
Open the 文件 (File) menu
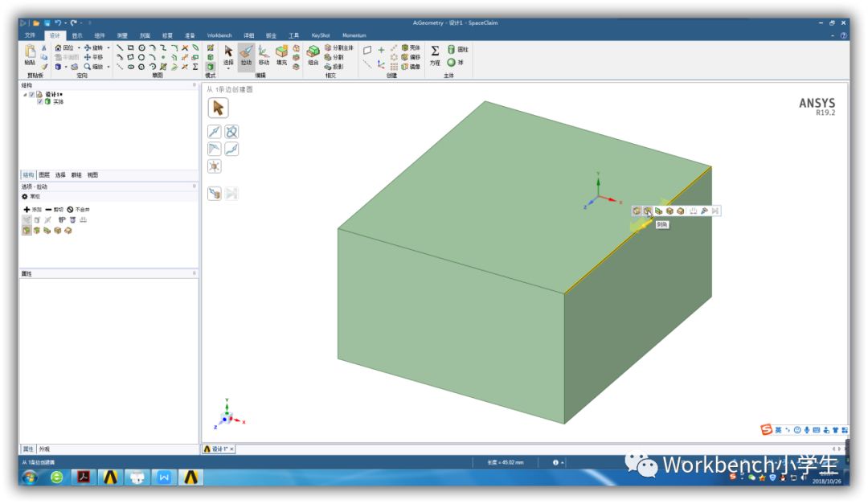[x=30, y=35]
